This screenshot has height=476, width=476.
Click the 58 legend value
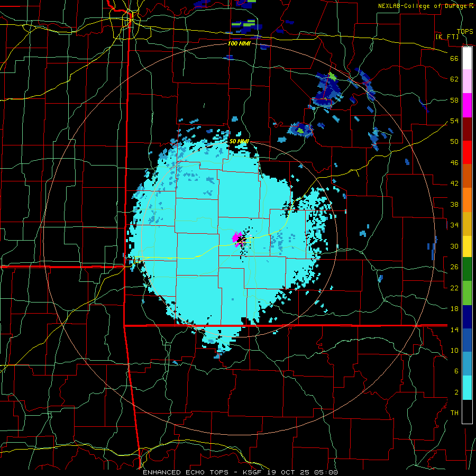click(x=454, y=100)
